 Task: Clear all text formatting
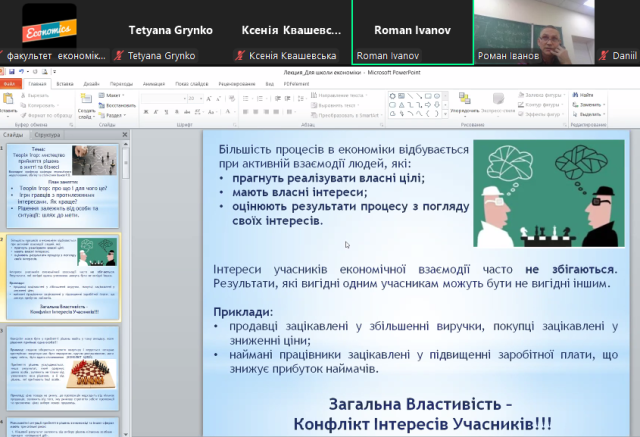coord(231,98)
